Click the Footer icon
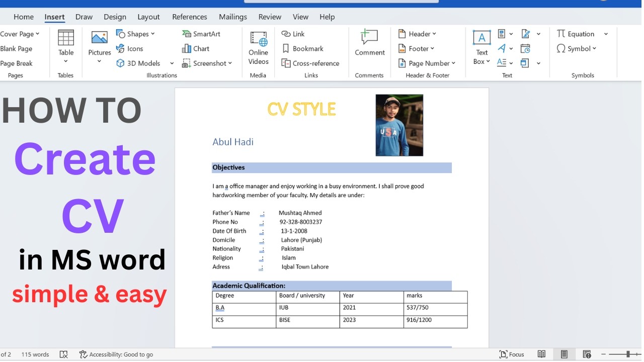Image resolution: width=644 pixels, height=362 pixels. [402, 49]
